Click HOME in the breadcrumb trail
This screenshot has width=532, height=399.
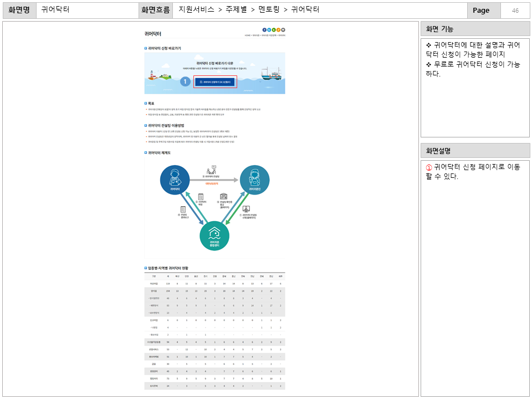coord(247,35)
